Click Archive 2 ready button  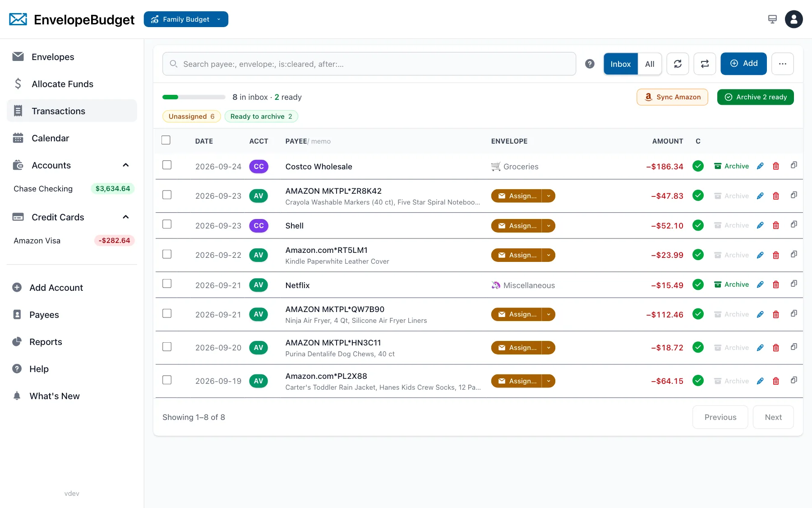pyautogui.click(x=756, y=97)
